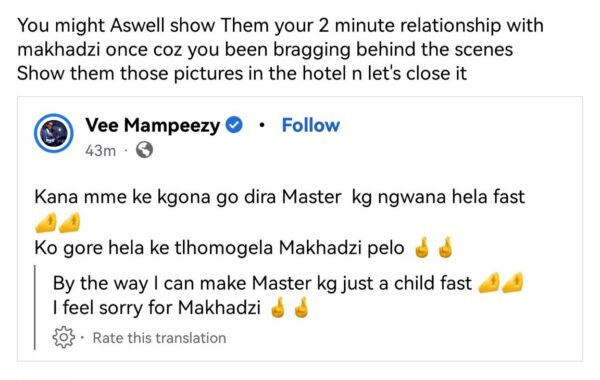The image size is (600, 380).
Task: Click caption line Show them those pictures
Action: pos(242,73)
